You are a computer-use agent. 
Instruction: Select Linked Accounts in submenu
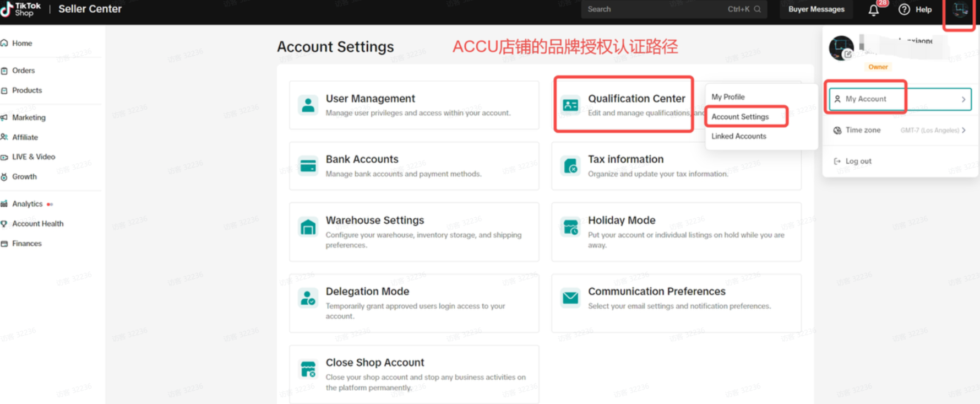[738, 136]
